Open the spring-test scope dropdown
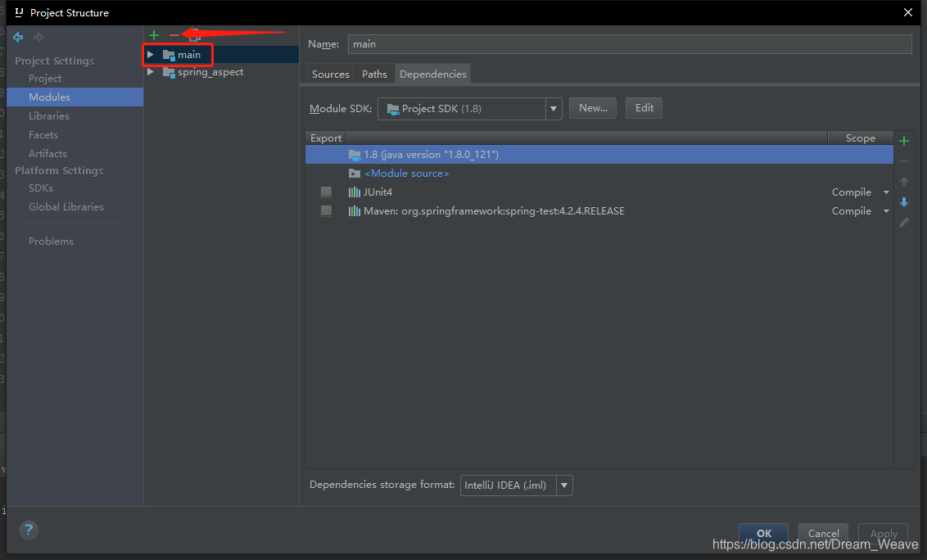The height and width of the screenshot is (560, 927). point(885,211)
